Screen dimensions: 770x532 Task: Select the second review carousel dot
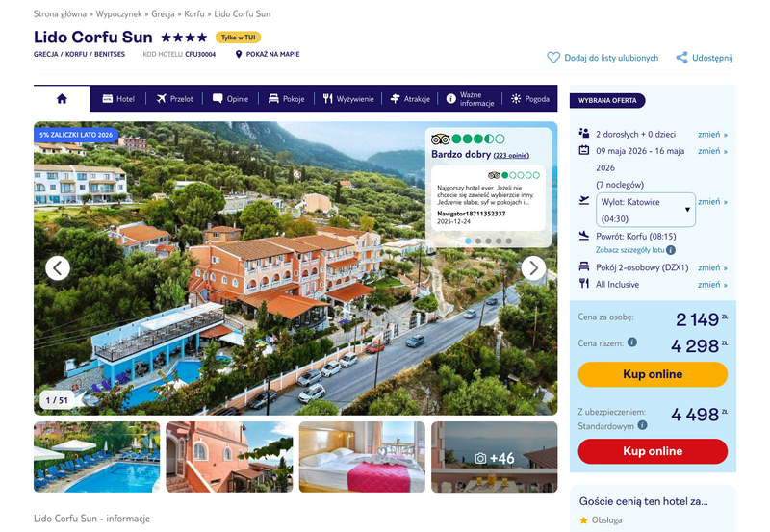(x=478, y=241)
